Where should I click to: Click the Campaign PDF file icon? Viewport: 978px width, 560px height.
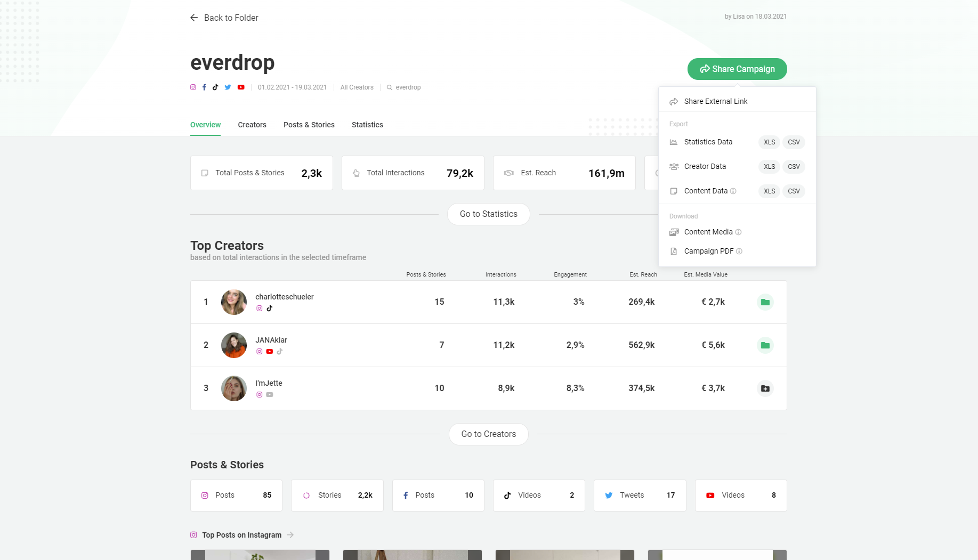pos(674,251)
